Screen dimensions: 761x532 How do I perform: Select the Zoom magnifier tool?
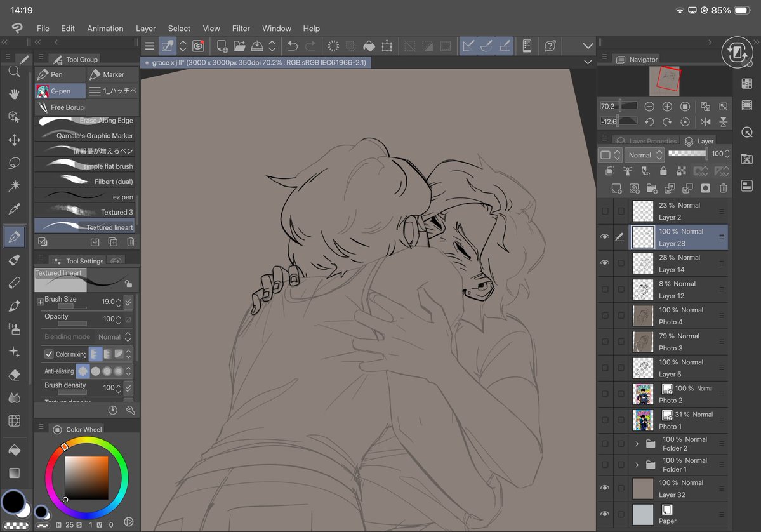(x=14, y=71)
